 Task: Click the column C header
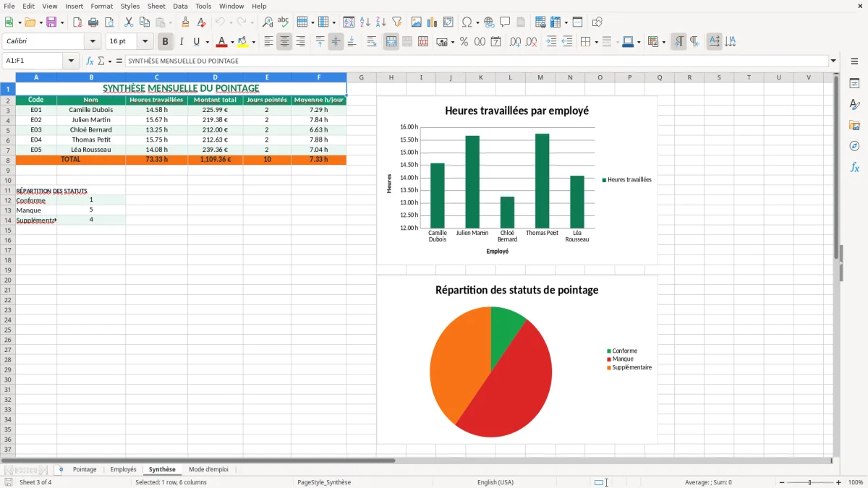[x=156, y=77]
